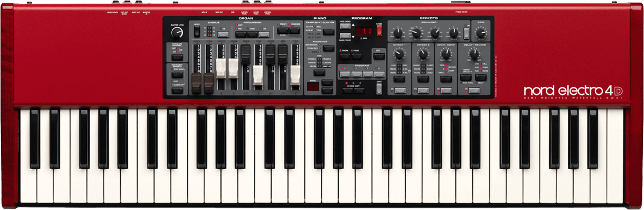Toggle the Percussion On button

click(264, 34)
